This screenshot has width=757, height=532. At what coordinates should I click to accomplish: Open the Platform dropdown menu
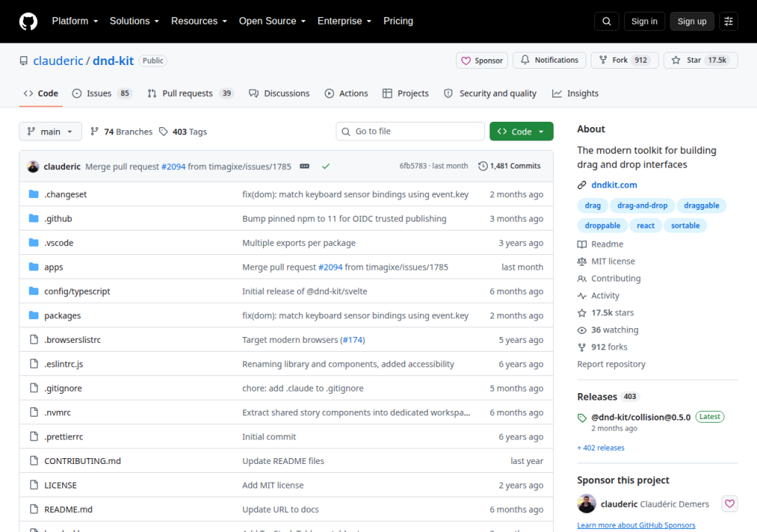[75, 21]
